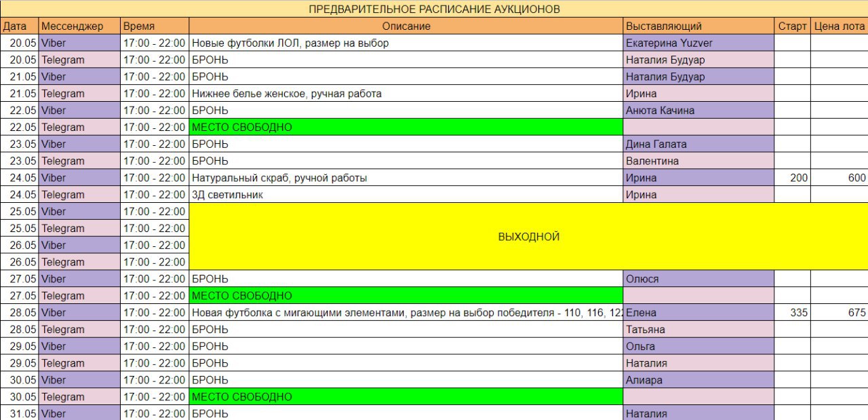
Task: Click the title ПРЕДВАРИТЕЛЬНОЕ РАСПИСАНИЕ АУКЦИОНОВ
Action: (434, 9)
